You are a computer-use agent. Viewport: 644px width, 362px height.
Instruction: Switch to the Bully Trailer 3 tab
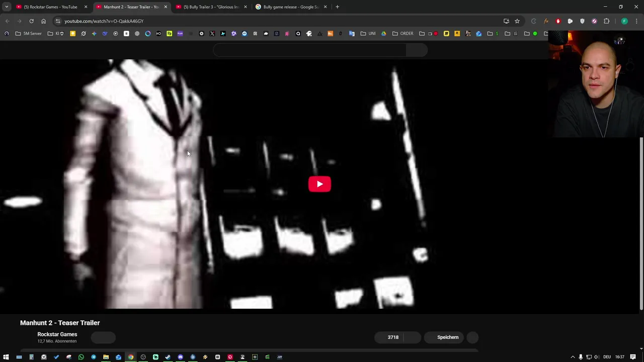pyautogui.click(x=211, y=7)
